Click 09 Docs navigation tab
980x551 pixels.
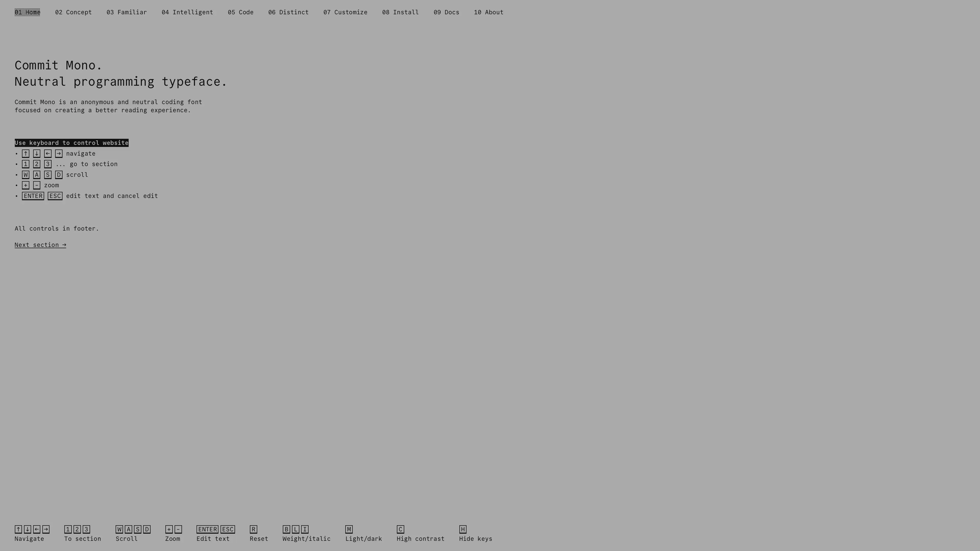click(446, 12)
